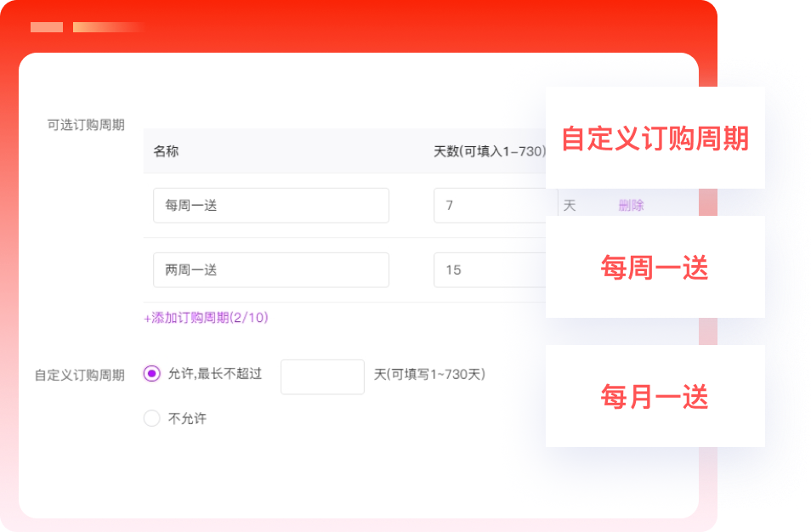Click the days field containing 7
811x532 pixels.
(490, 206)
